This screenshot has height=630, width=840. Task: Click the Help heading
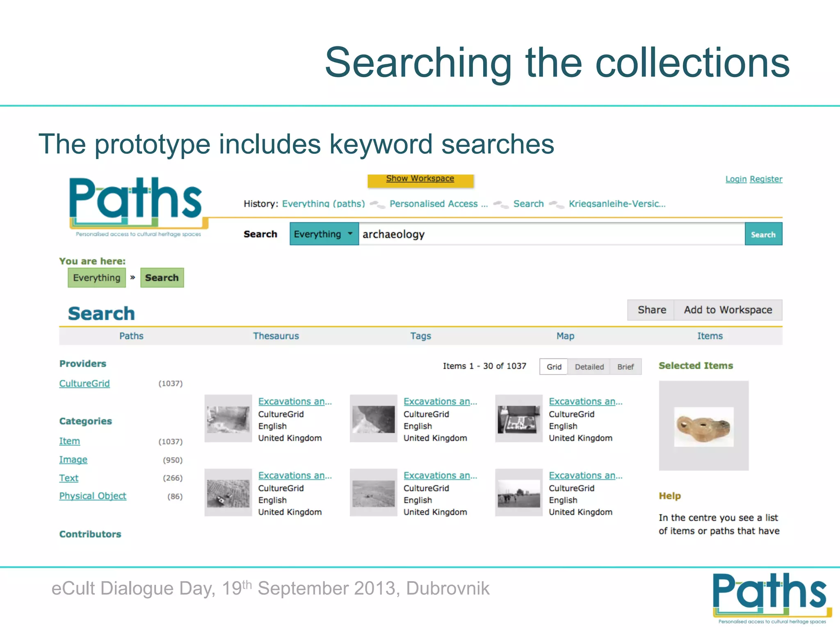pos(670,496)
